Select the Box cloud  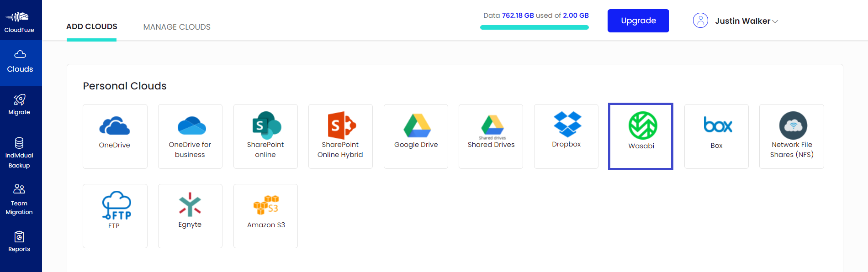click(716, 136)
